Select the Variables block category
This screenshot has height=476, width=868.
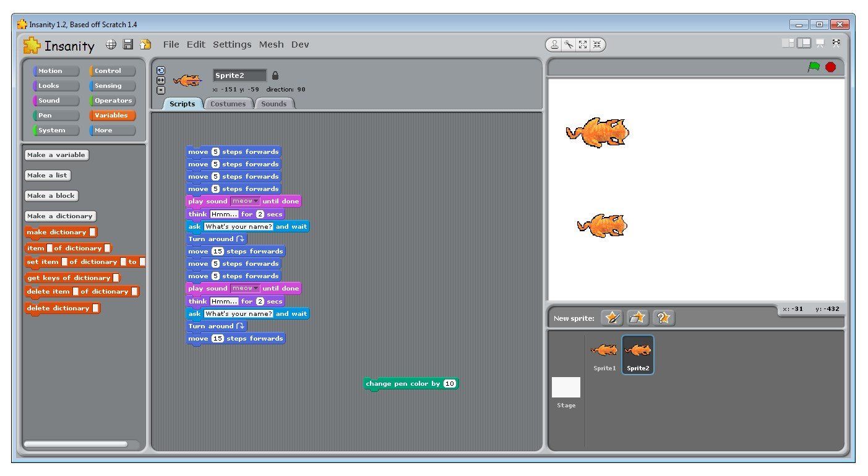click(113, 116)
